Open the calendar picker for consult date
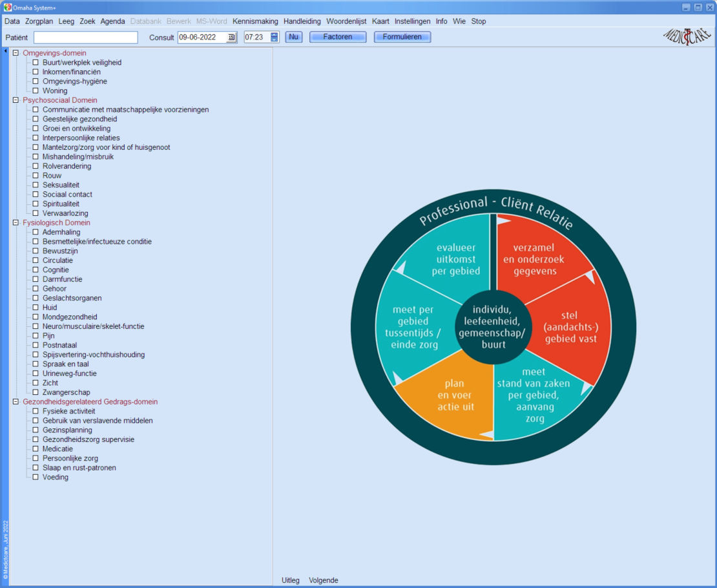The width and height of the screenshot is (717, 588). point(231,37)
